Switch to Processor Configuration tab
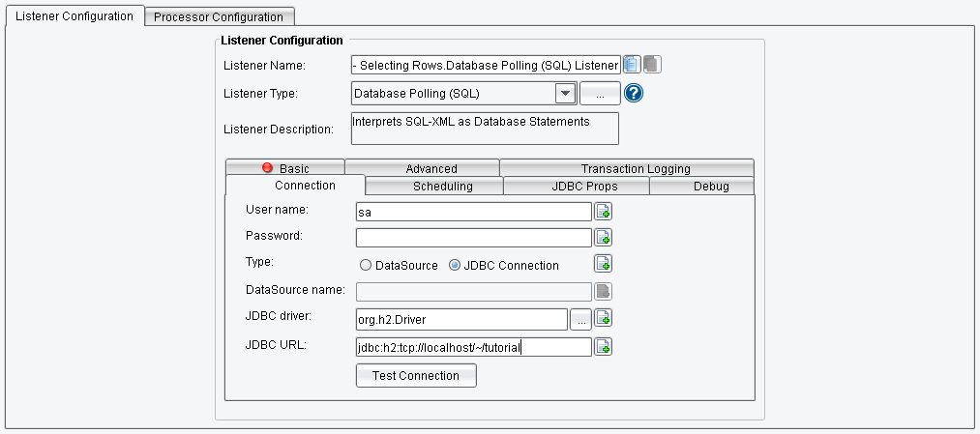Image resolution: width=980 pixels, height=434 pixels. tap(220, 16)
